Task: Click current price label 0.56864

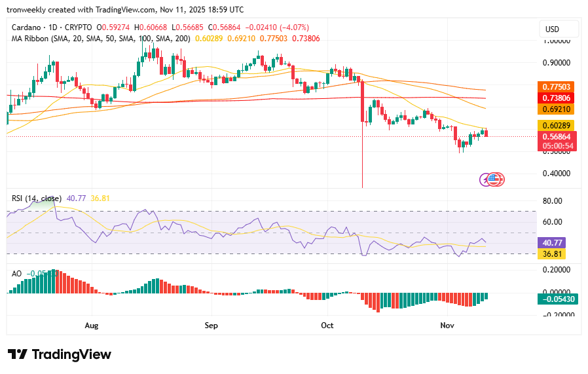Action: [x=556, y=136]
